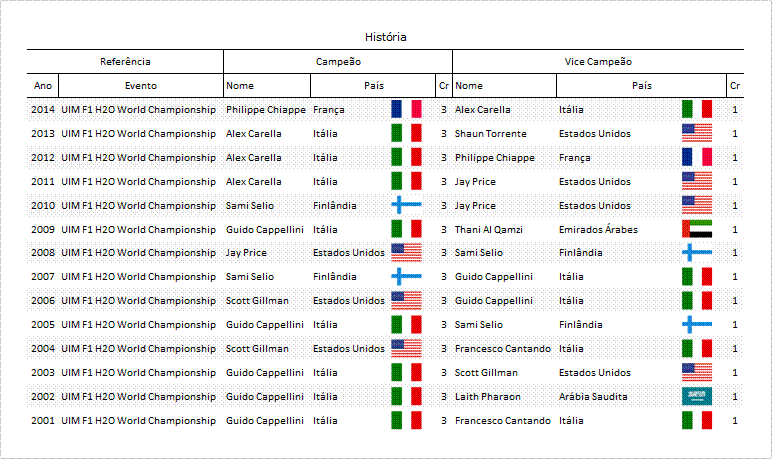Select the Ano column header

(43, 86)
